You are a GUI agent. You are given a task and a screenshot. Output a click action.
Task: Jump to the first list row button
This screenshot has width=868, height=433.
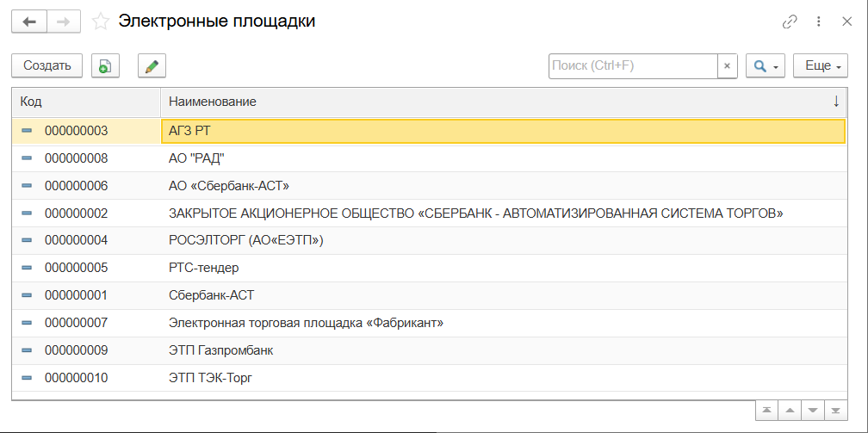click(x=766, y=411)
